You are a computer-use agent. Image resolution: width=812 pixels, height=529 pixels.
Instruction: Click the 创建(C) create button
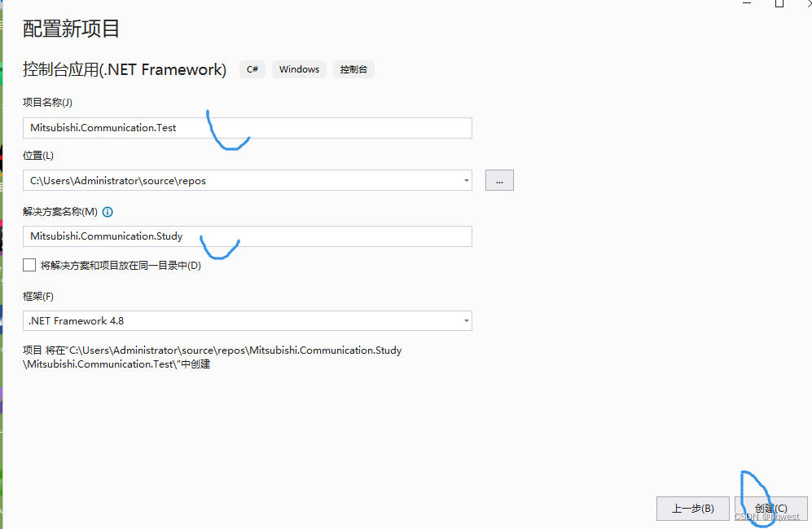tap(771, 509)
